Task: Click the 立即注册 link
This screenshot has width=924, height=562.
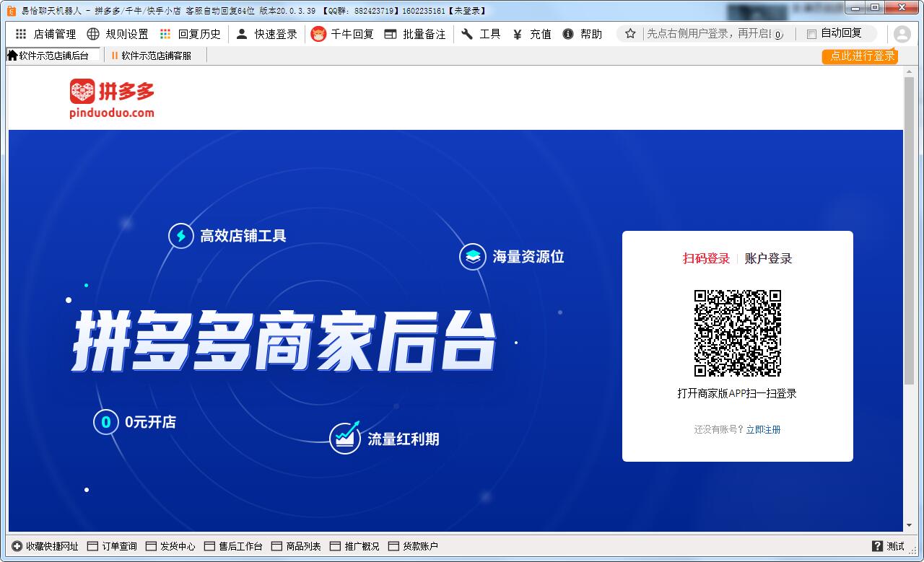Action: (763, 429)
